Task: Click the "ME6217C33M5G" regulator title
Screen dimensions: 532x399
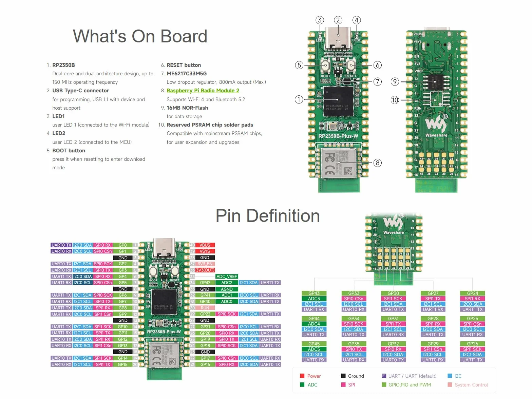Action: pyautogui.click(x=187, y=74)
